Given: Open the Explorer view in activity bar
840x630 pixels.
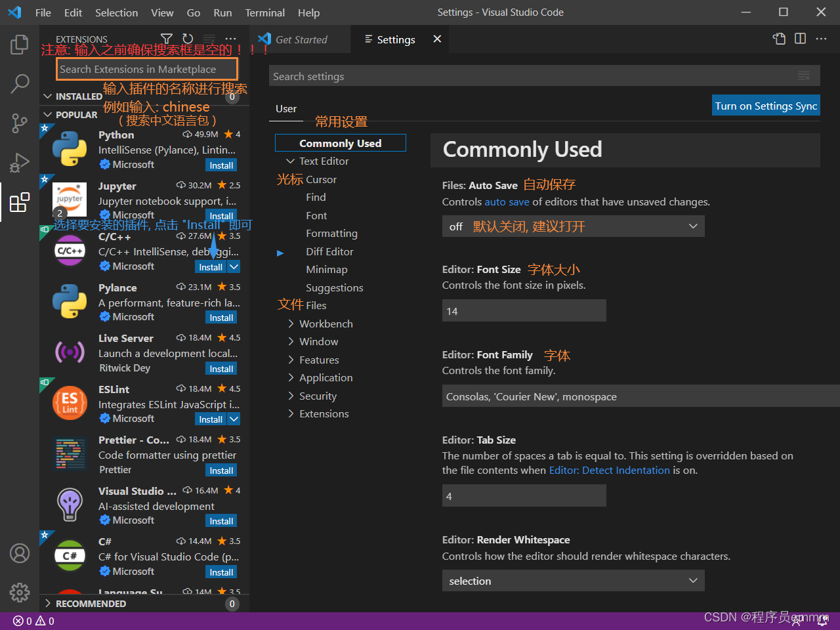Looking at the screenshot, I should tap(20, 45).
